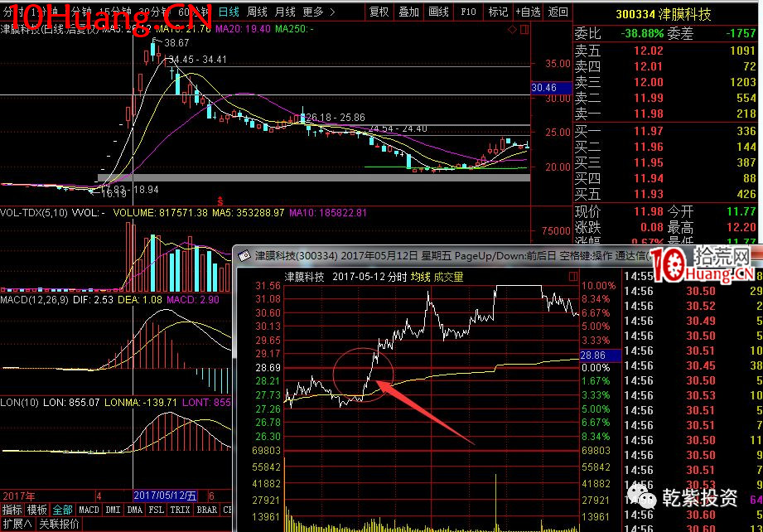Viewport: 763px width, 532px height.
Task: Open F10 company information
Action: click(468, 12)
